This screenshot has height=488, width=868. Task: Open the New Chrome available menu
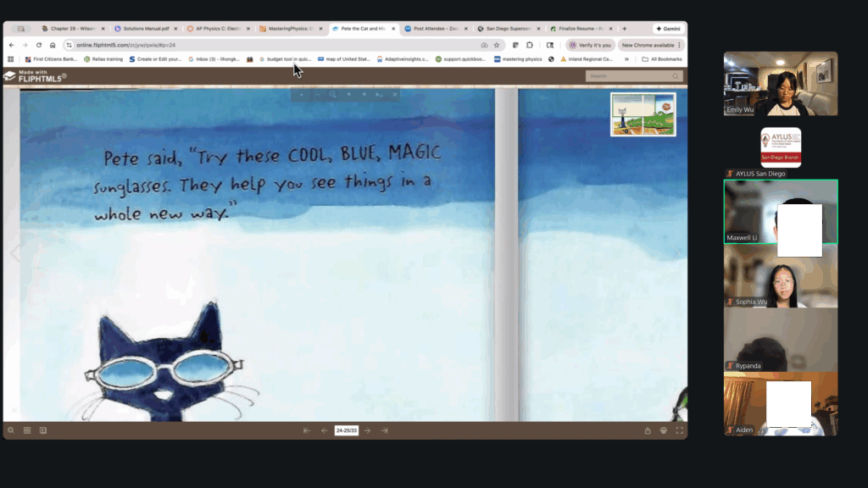pos(651,45)
